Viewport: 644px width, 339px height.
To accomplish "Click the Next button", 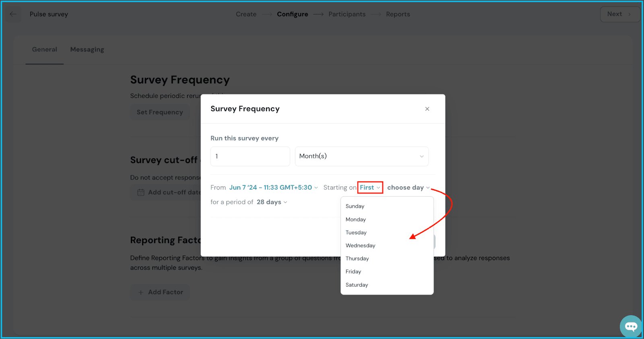I will point(619,14).
